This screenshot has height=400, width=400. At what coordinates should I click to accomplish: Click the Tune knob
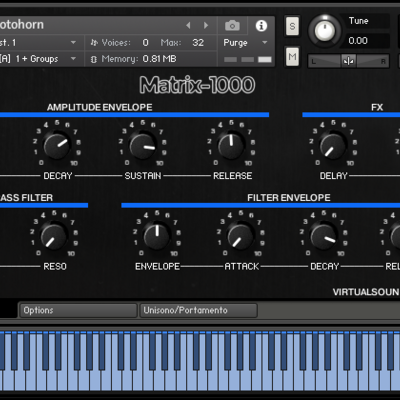(x=325, y=31)
